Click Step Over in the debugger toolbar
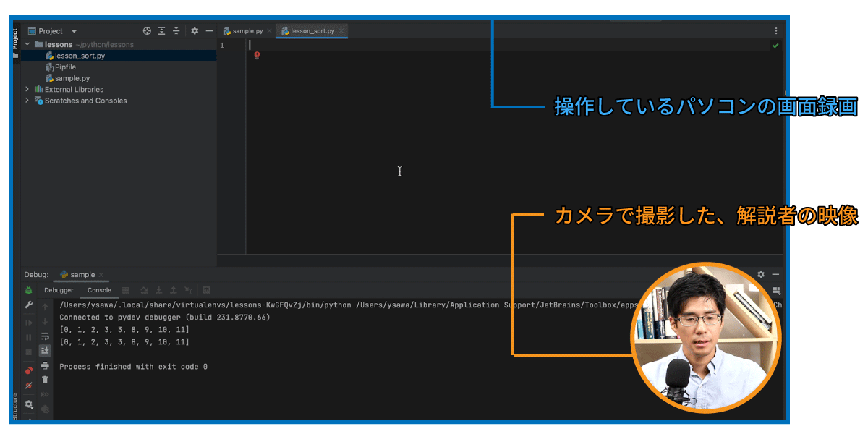 tap(144, 290)
